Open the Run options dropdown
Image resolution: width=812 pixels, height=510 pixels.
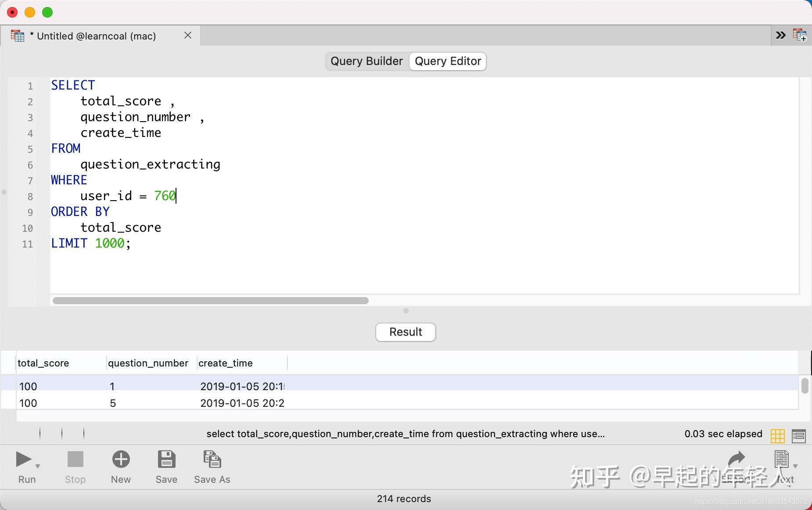37,465
